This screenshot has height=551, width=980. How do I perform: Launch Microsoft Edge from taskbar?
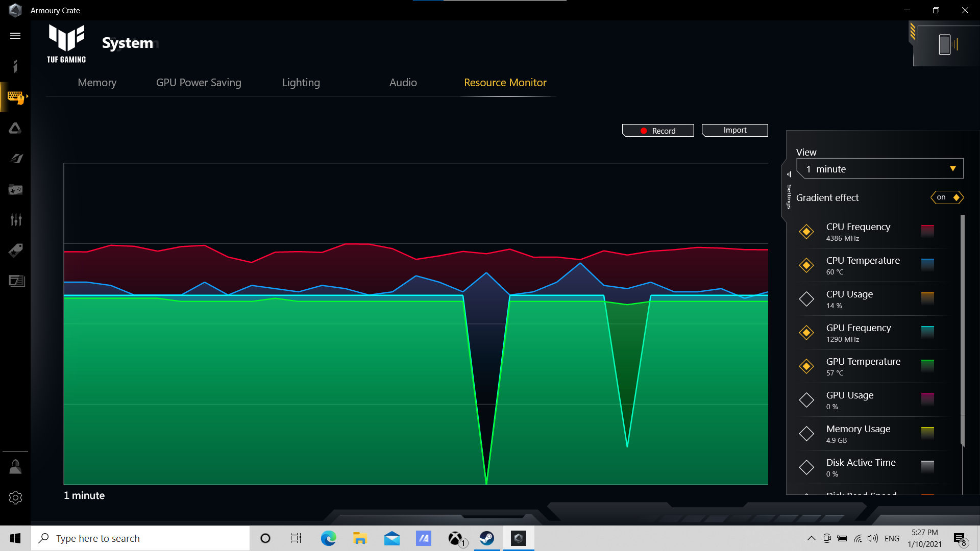(328, 538)
